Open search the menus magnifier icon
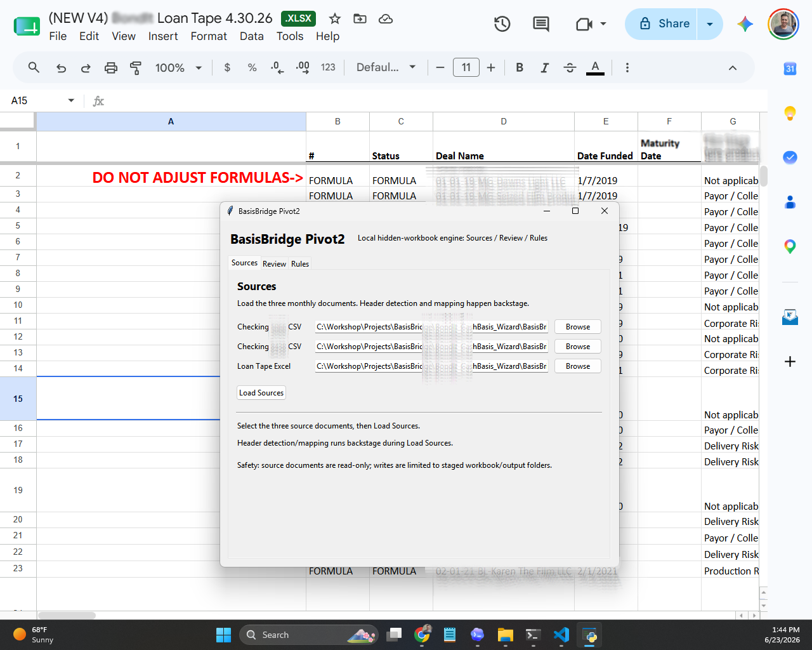 tap(34, 67)
